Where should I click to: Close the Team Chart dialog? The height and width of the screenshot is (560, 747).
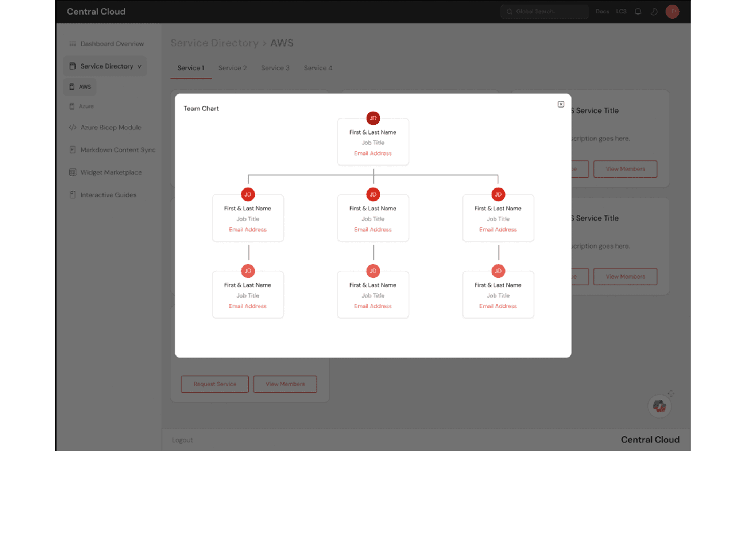pyautogui.click(x=561, y=104)
